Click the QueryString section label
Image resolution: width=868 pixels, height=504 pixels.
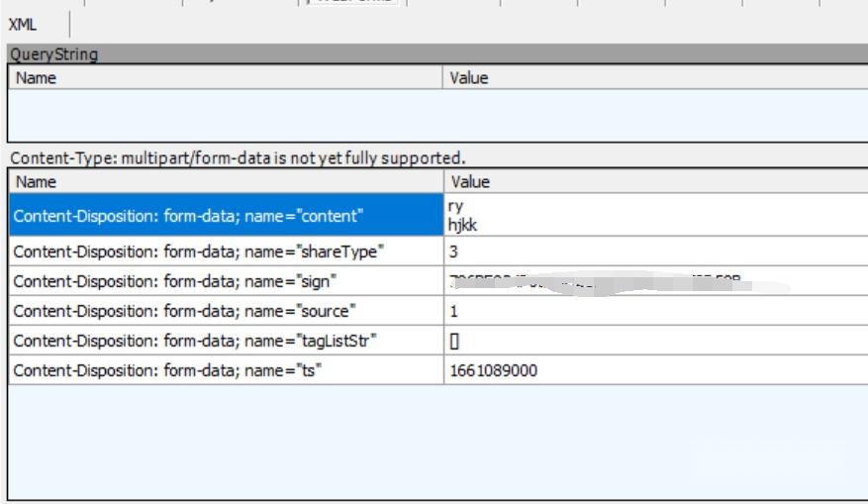pos(54,54)
